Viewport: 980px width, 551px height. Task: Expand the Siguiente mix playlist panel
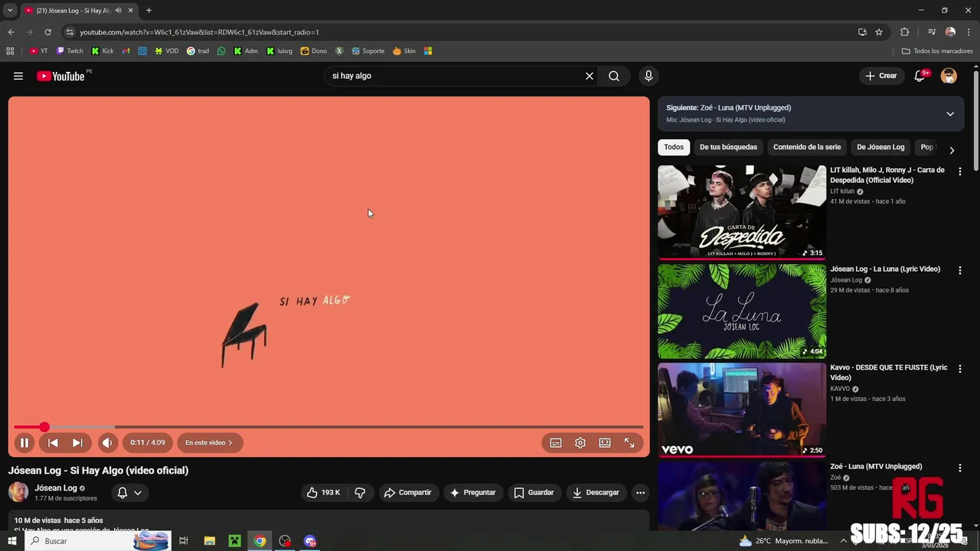(x=950, y=114)
